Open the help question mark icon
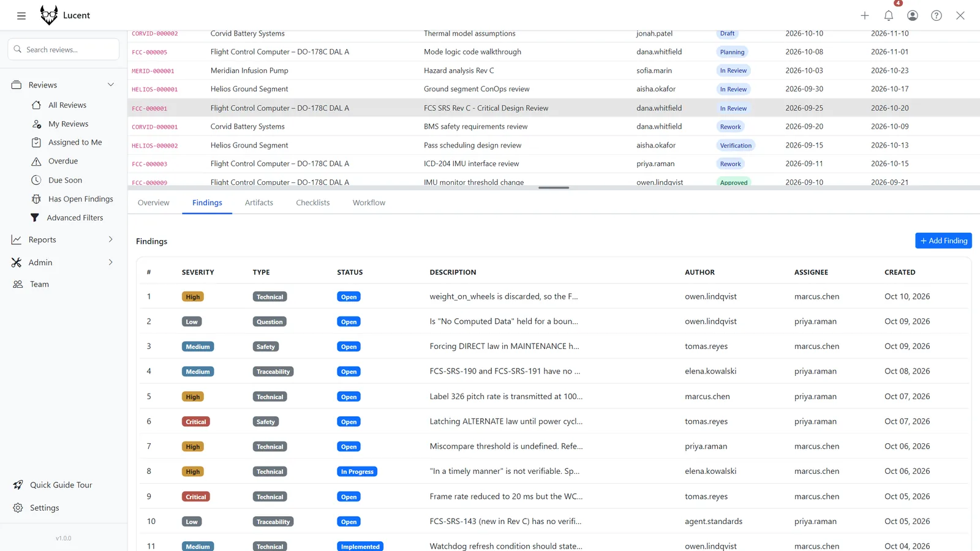980x551 pixels. tap(937, 16)
